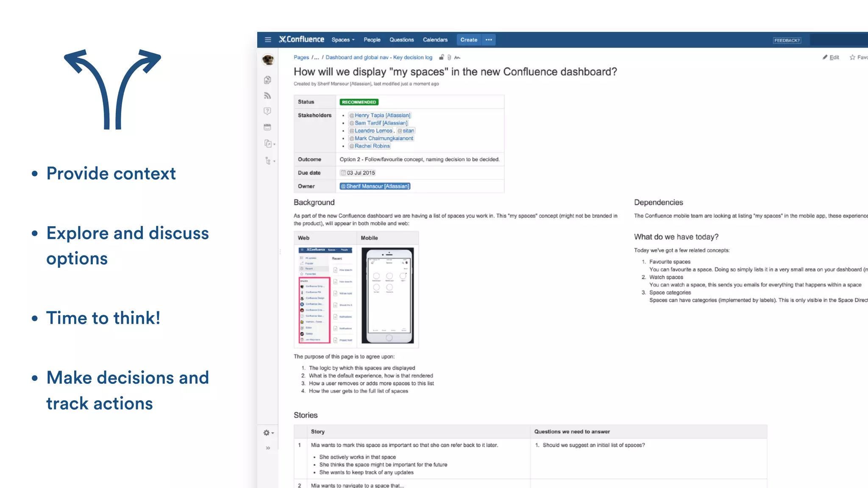
Task: Open the blog RSS feed icon
Action: [267, 96]
